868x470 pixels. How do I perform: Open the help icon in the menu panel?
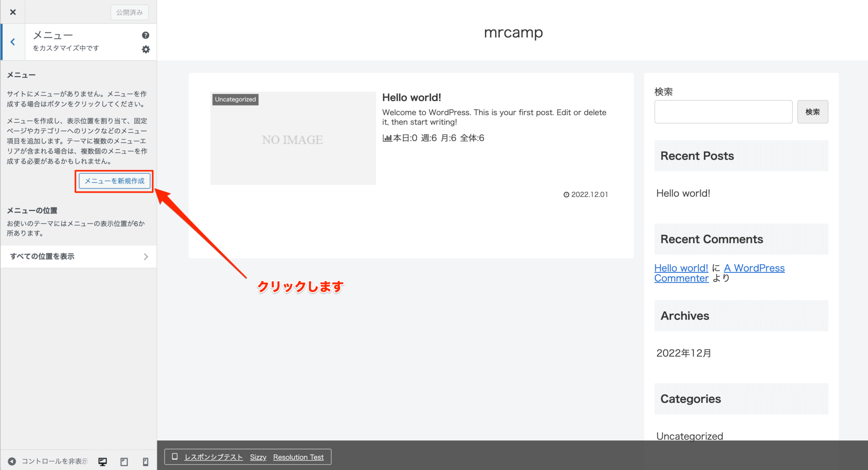click(146, 35)
